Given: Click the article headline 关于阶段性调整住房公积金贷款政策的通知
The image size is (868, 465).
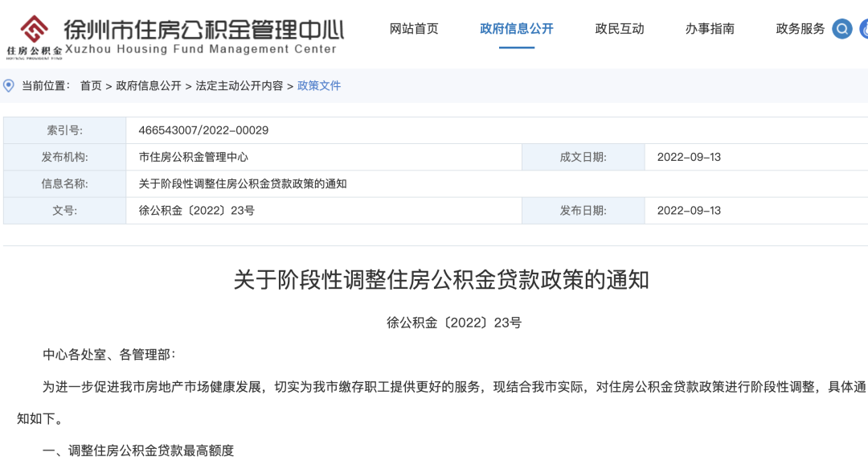Looking at the screenshot, I should pyautogui.click(x=441, y=280).
